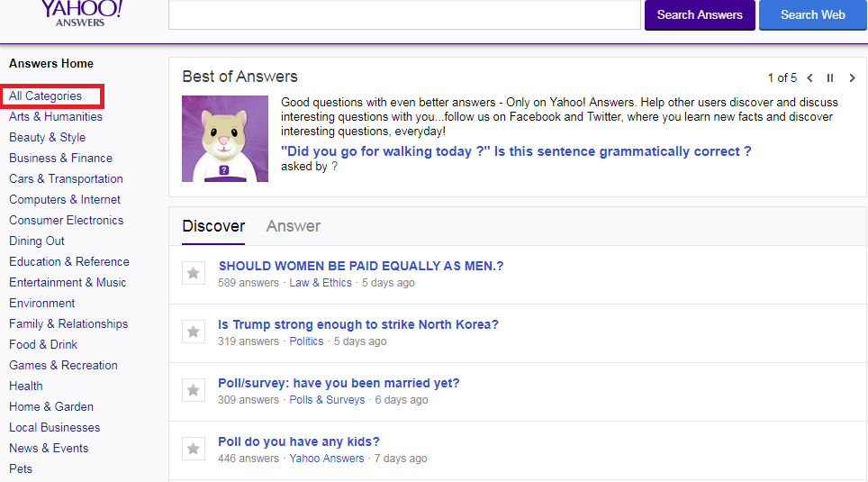This screenshot has height=482, width=868.
Task: Open Cars & Transportation category
Action: (66, 179)
